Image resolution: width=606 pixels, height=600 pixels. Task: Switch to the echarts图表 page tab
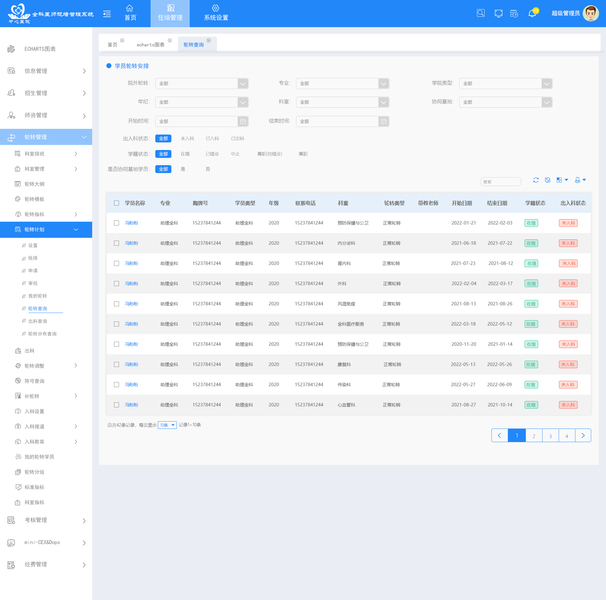[150, 45]
